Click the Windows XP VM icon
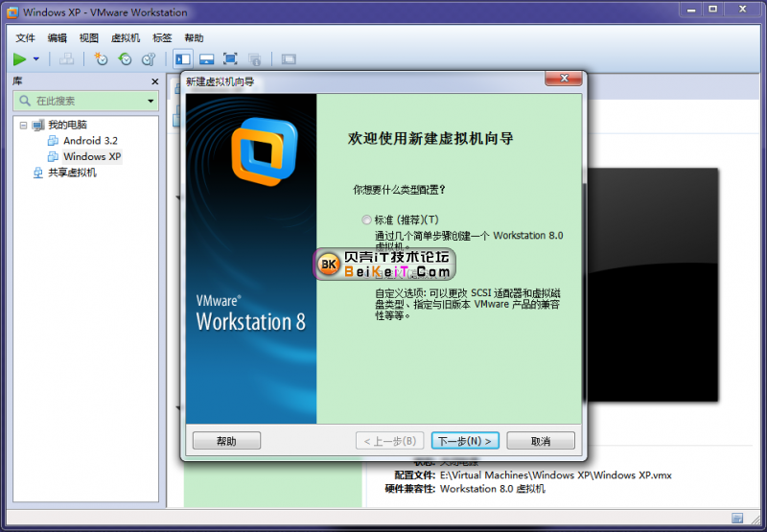Screen dimensions: 767x532 [53, 156]
